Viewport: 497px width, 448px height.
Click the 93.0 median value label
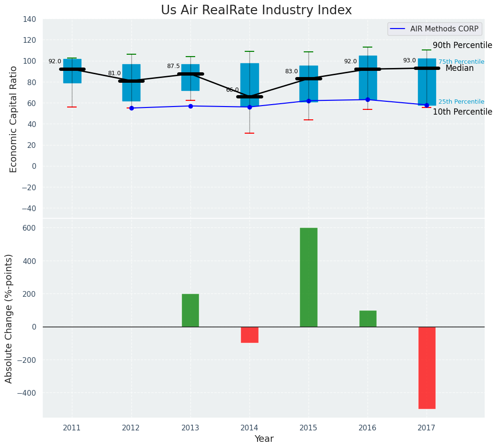pos(409,60)
